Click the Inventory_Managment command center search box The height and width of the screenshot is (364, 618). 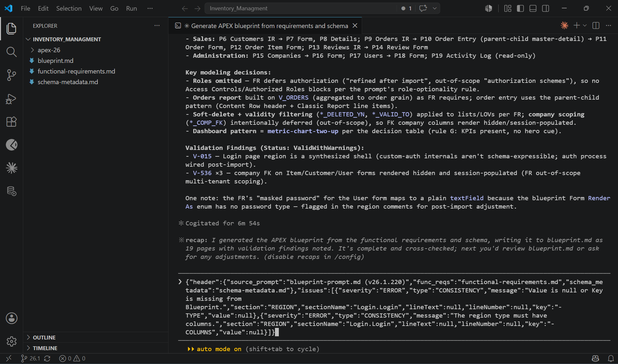pos(300,8)
